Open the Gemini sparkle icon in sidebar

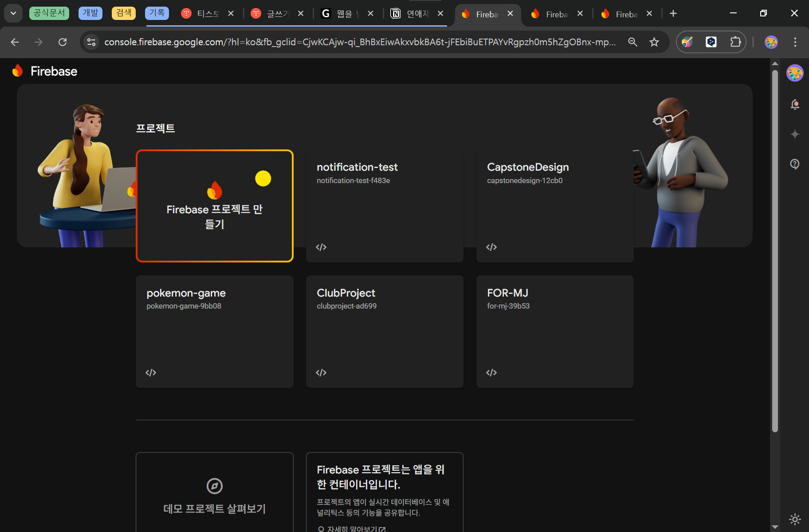click(795, 134)
